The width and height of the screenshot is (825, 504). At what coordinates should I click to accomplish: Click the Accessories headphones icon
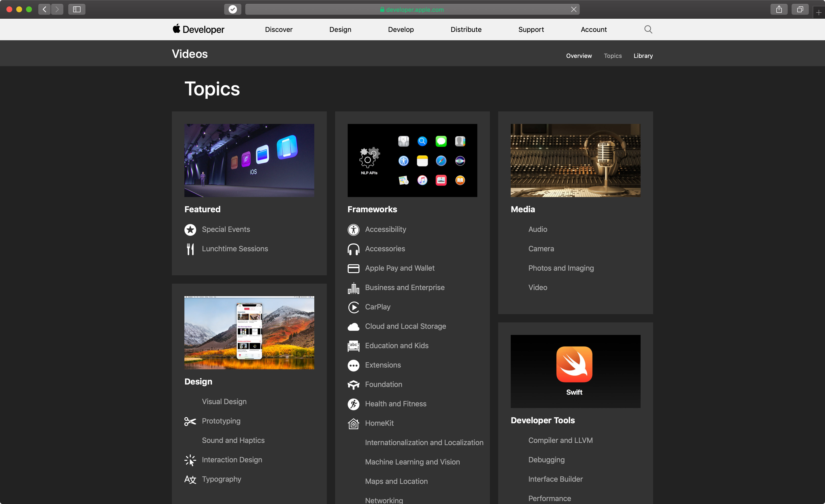[353, 249]
